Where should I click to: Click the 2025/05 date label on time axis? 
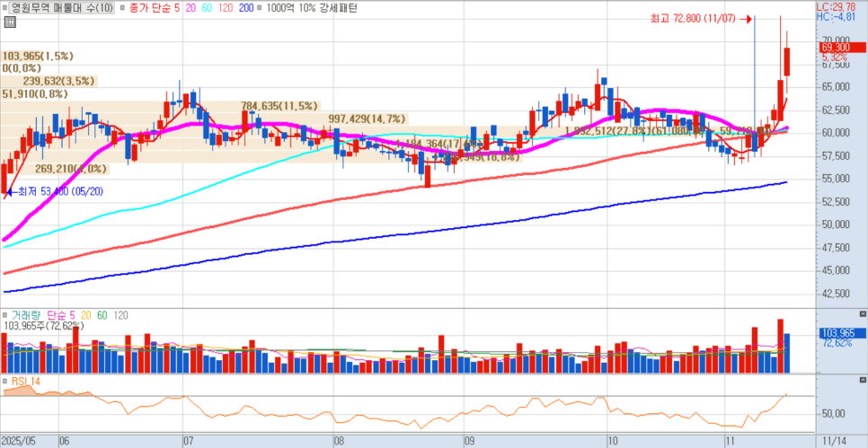18,442
